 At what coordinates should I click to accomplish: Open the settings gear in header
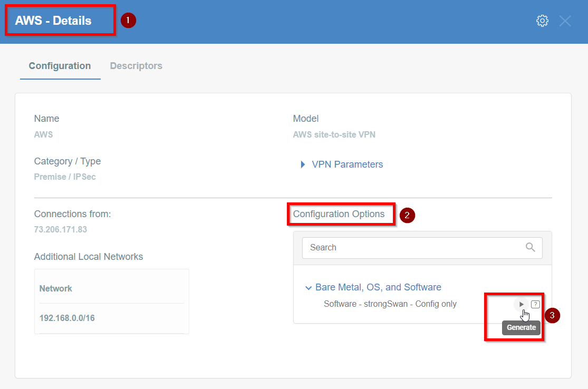point(542,21)
